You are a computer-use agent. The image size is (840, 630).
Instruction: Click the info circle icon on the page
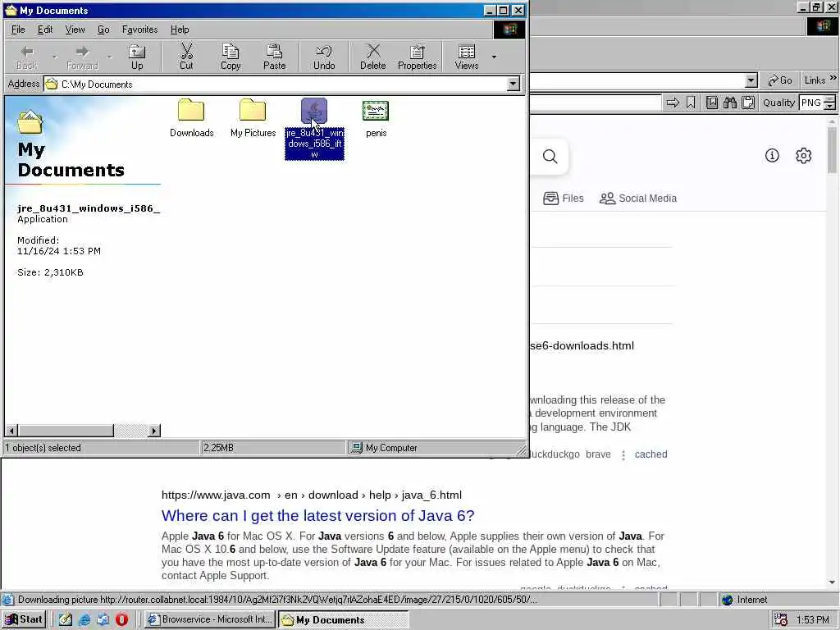click(x=772, y=155)
